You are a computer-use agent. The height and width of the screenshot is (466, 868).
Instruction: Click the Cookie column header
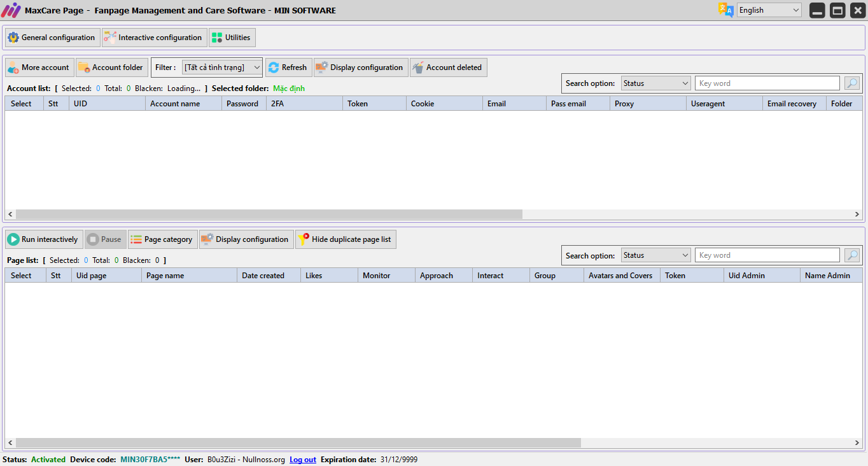(x=444, y=104)
